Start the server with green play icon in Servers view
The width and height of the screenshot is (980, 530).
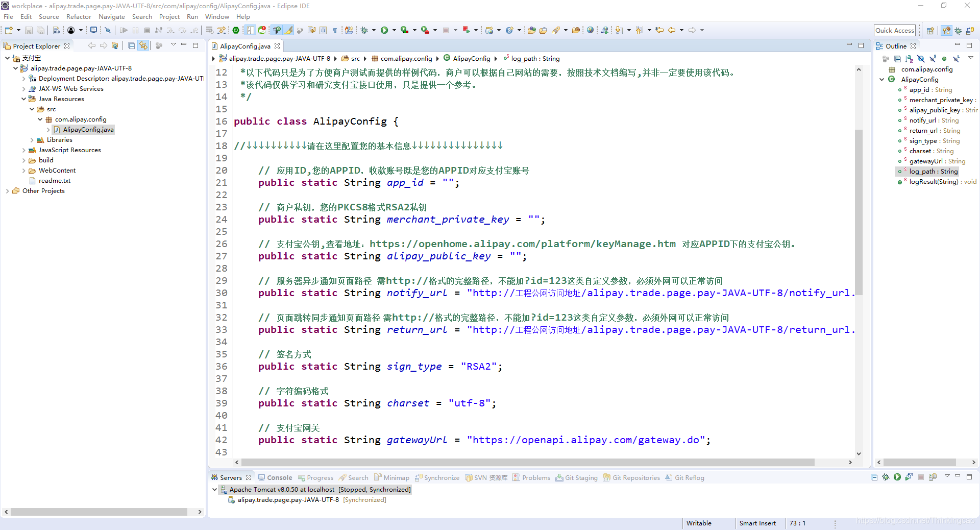click(897, 477)
